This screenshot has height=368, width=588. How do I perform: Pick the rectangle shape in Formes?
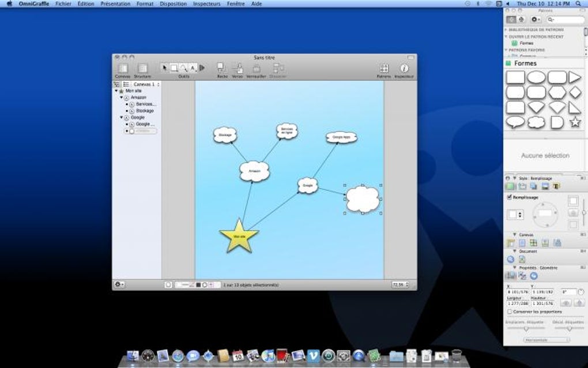(x=515, y=77)
